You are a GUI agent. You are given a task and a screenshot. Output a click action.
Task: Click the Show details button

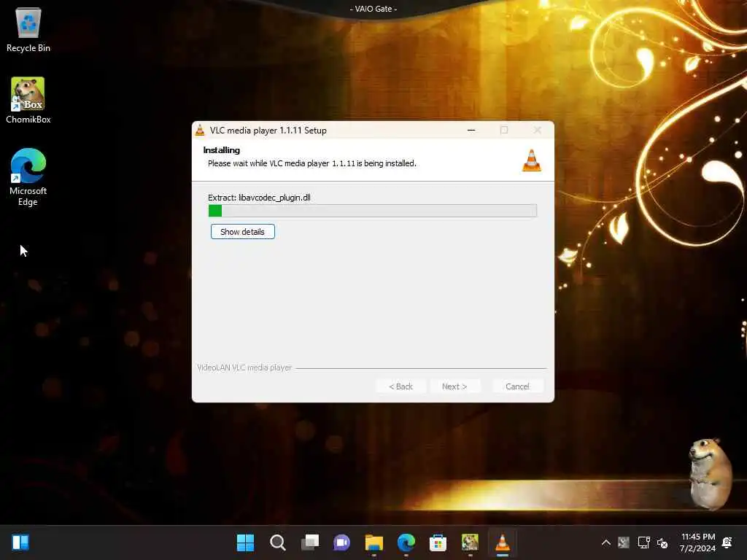(242, 232)
